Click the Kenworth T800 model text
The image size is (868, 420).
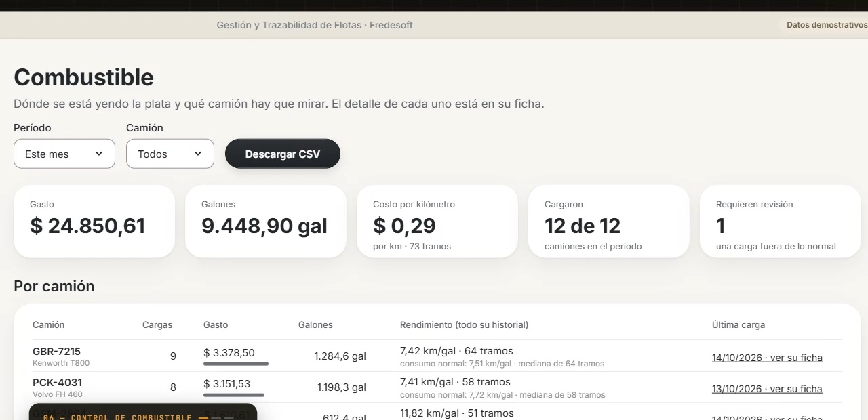[61, 363]
